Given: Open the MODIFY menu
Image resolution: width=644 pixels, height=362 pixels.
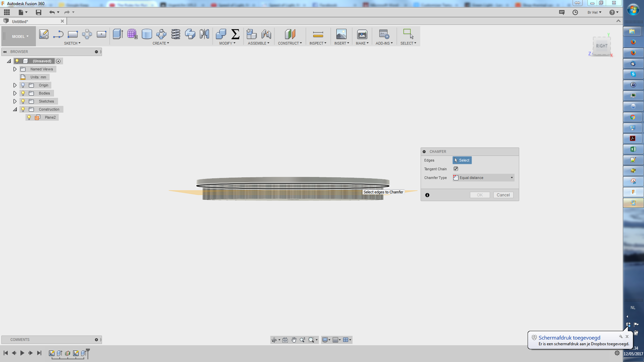Looking at the screenshot, I should point(227,43).
